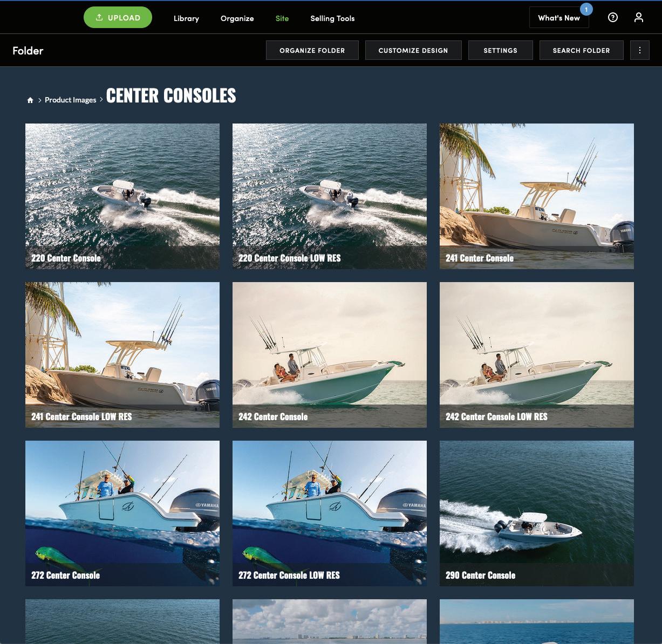Screen dimensions: 662x644
Task: Click the blue notification badge
Action: (586, 9)
